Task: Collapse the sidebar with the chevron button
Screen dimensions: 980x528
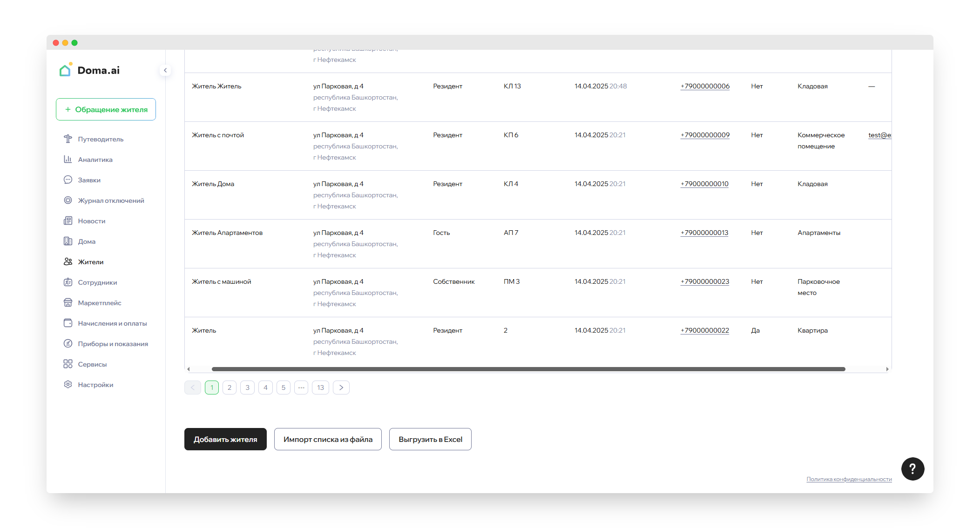Action: (x=165, y=70)
